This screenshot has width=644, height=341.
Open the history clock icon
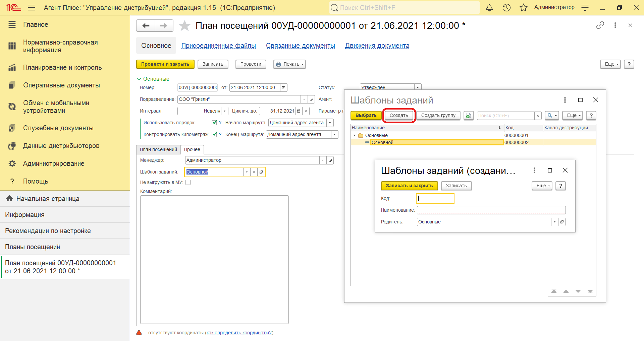[506, 7]
